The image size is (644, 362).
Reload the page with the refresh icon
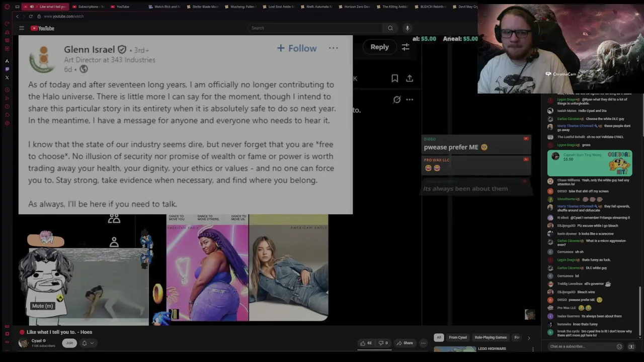31,16
